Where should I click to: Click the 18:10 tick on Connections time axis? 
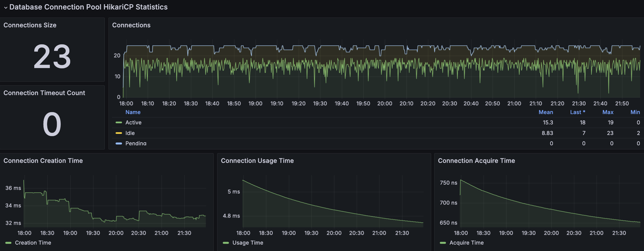(x=148, y=103)
